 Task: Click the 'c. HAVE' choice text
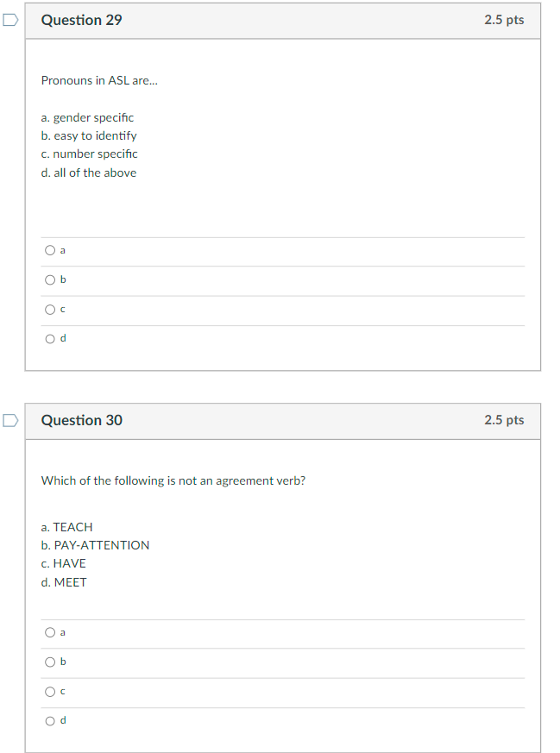click(x=63, y=563)
